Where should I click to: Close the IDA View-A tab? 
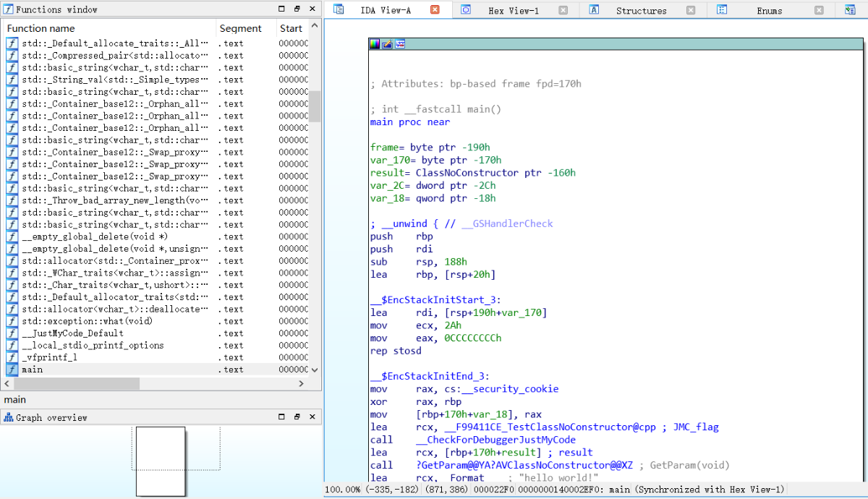click(x=435, y=10)
